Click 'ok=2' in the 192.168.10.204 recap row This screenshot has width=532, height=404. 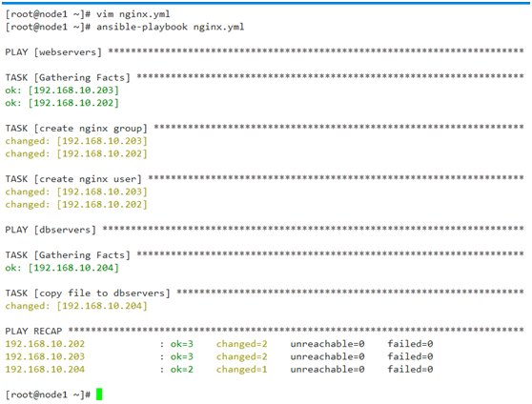click(182, 369)
